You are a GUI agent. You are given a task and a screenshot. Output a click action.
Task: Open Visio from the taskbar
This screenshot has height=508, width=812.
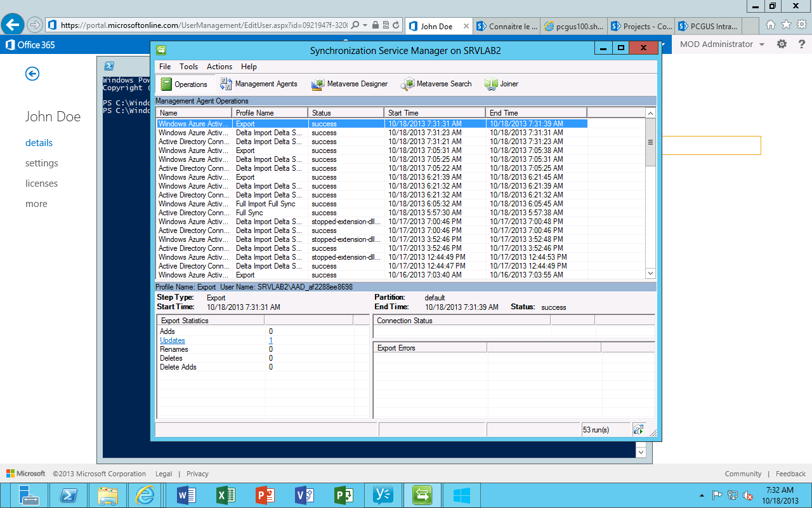tap(304, 495)
